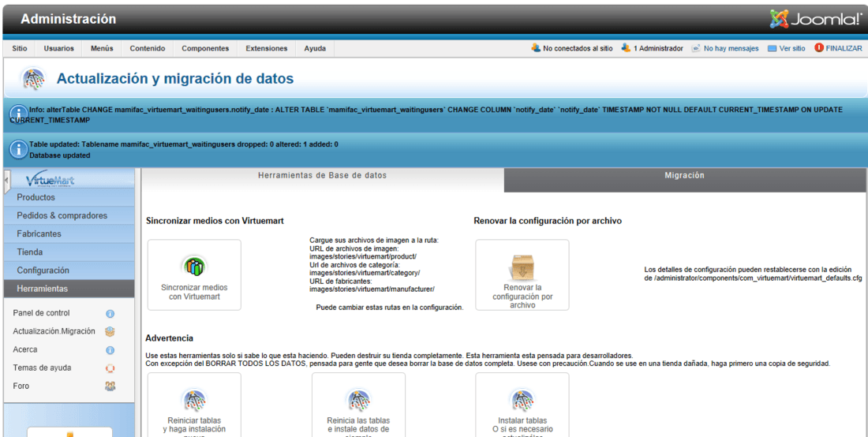
Task: Click the info icon of 'Table updated' message
Action: [19, 149]
